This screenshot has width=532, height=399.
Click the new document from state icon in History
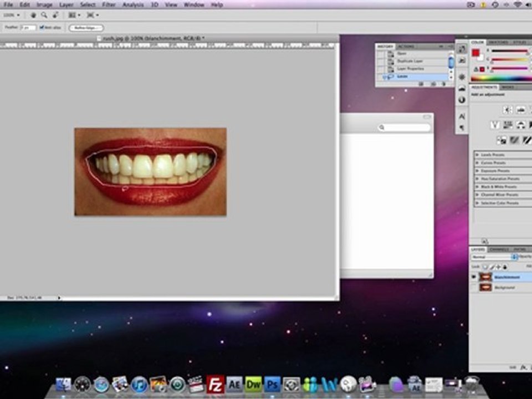click(421, 84)
